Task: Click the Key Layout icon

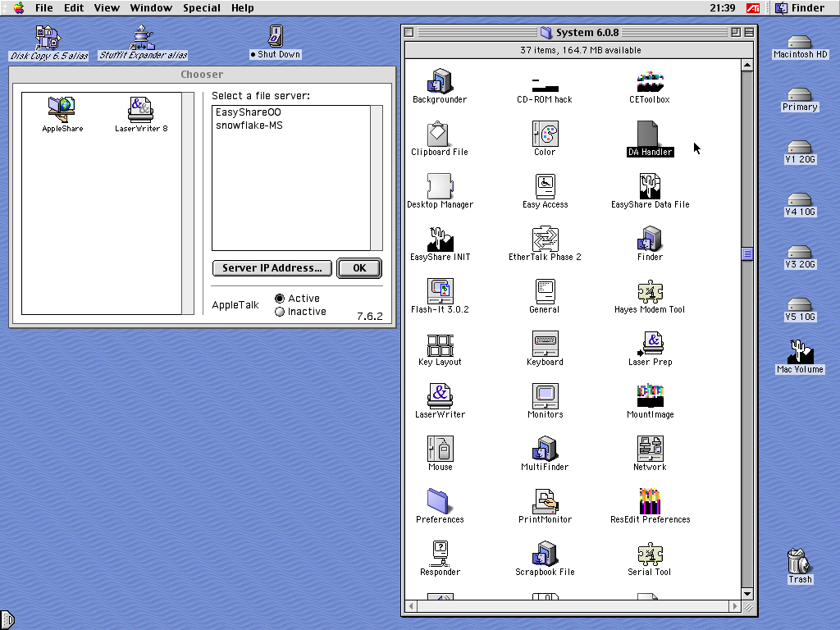Action: click(x=440, y=345)
